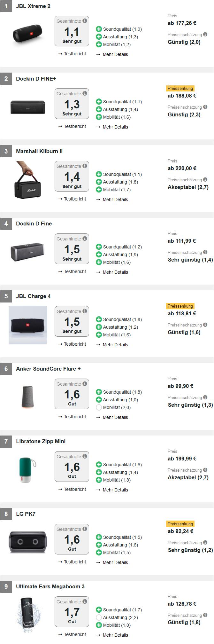
Task: Click the Preissenkung badge on JBL Charge 4
Action: click(180, 306)
